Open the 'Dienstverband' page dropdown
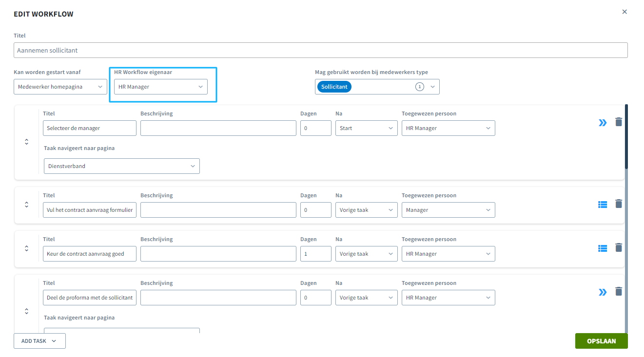The width and height of the screenshot is (644, 357). pyautogui.click(x=122, y=166)
